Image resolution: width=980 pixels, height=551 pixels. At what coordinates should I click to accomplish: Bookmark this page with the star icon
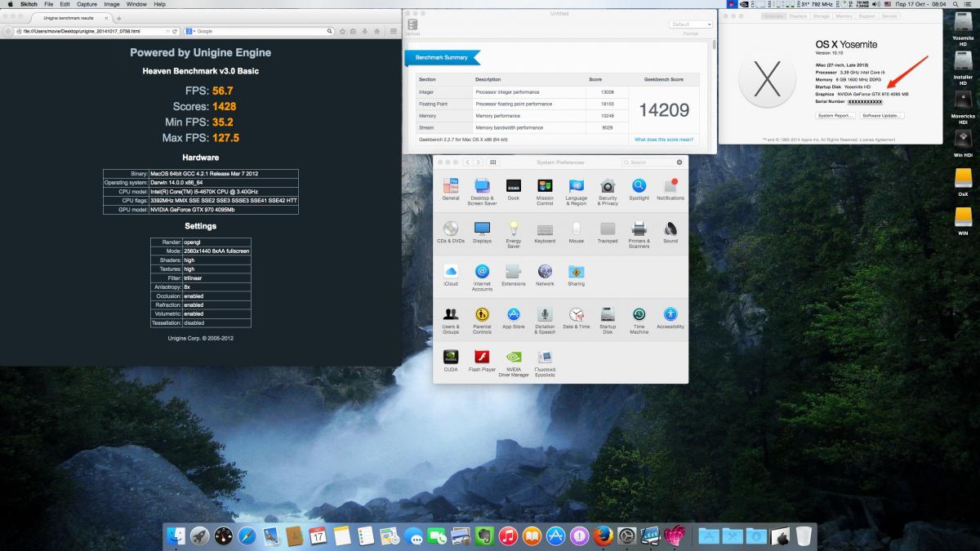343,31
